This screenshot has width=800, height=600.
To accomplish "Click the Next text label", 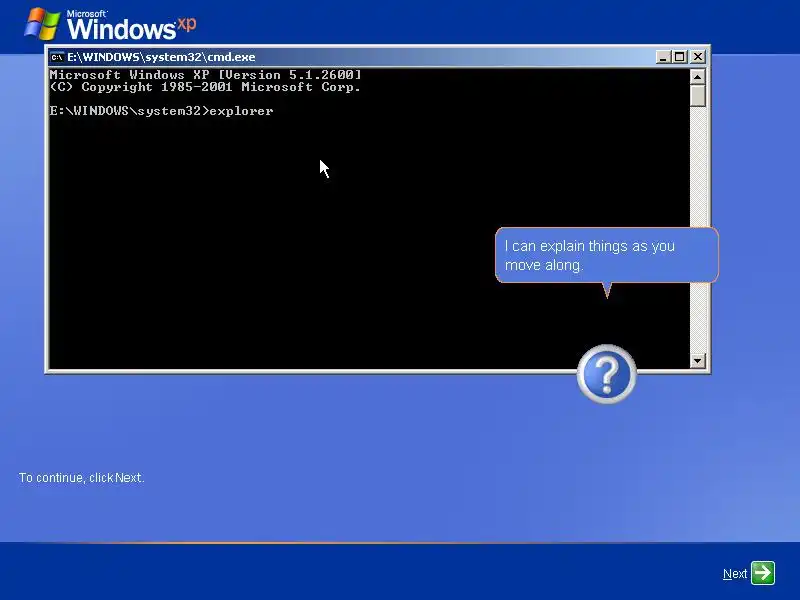I will pos(735,574).
